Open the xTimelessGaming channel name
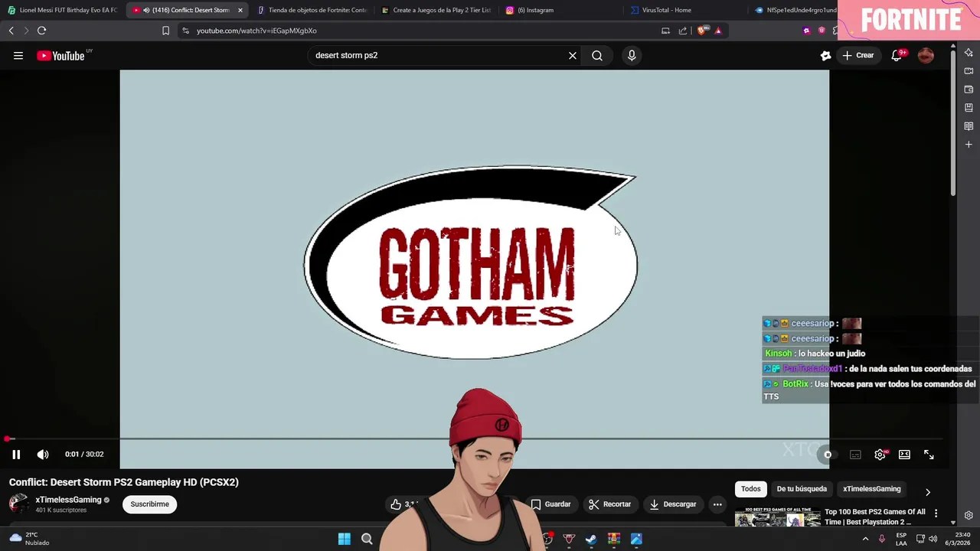Screen dimensions: 980x551 tap(68, 500)
